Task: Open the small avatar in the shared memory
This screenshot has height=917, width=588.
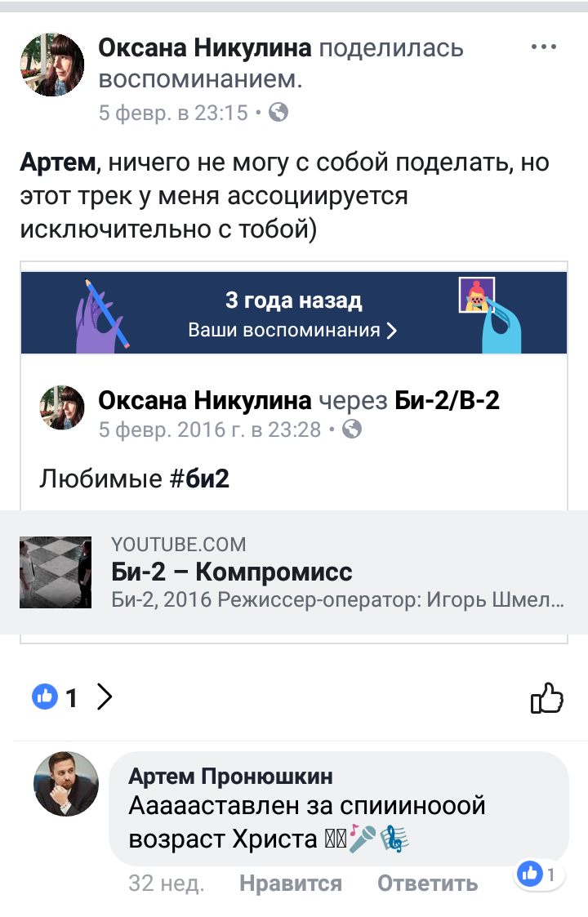Action: (61, 407)
